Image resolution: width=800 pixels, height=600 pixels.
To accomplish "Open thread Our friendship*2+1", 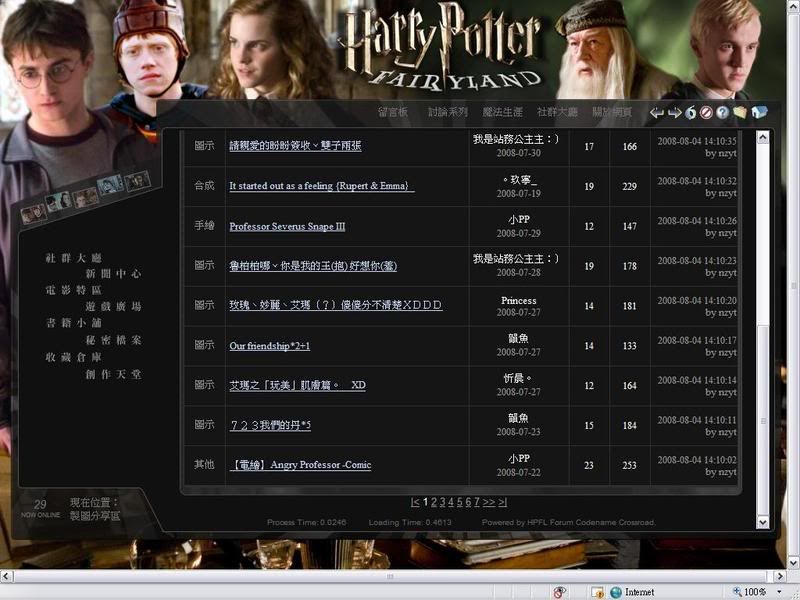I will coord(269,346).
